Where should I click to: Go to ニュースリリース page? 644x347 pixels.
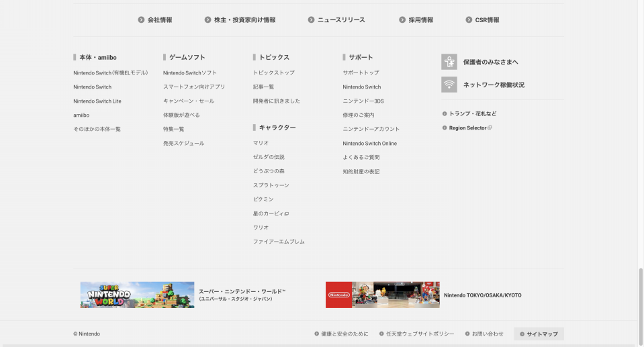pos(341,19)
